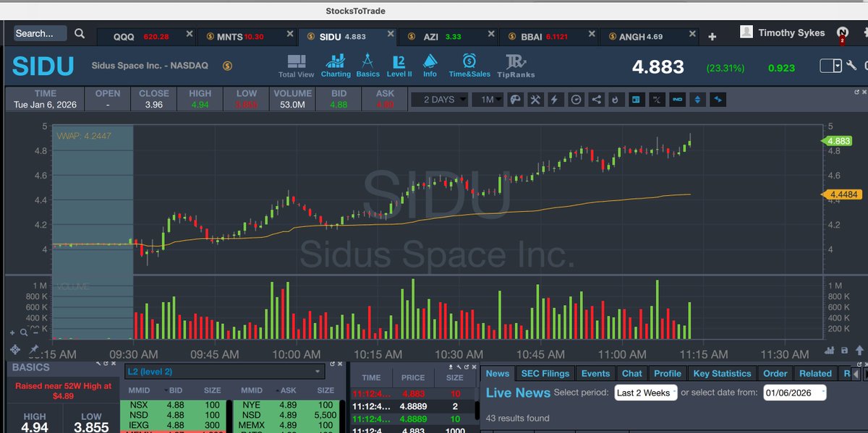Toggle the percent scale chart button
Viewport: 868px width, 433px height.
(x=657, y=99)
